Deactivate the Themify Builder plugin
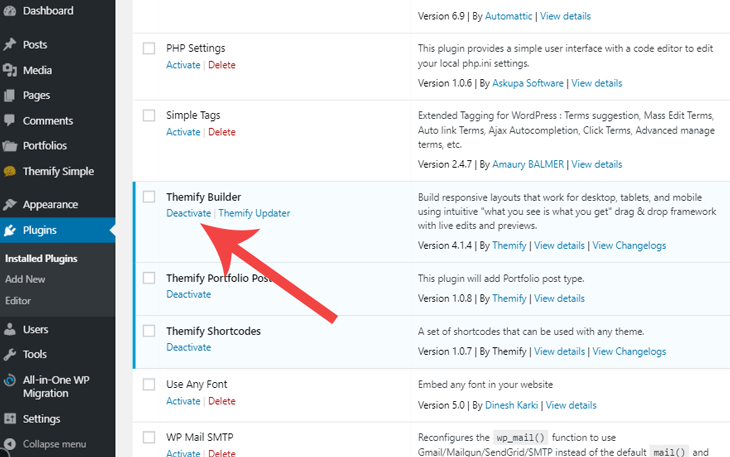Screen dimensions: 730x457 tap(189, 213)
